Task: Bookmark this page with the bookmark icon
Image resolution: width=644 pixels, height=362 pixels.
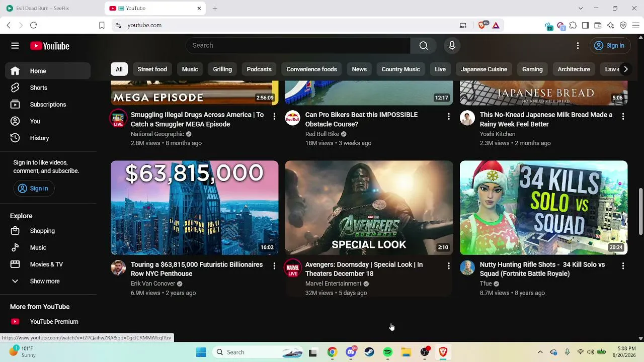Action: coord(102,25)
